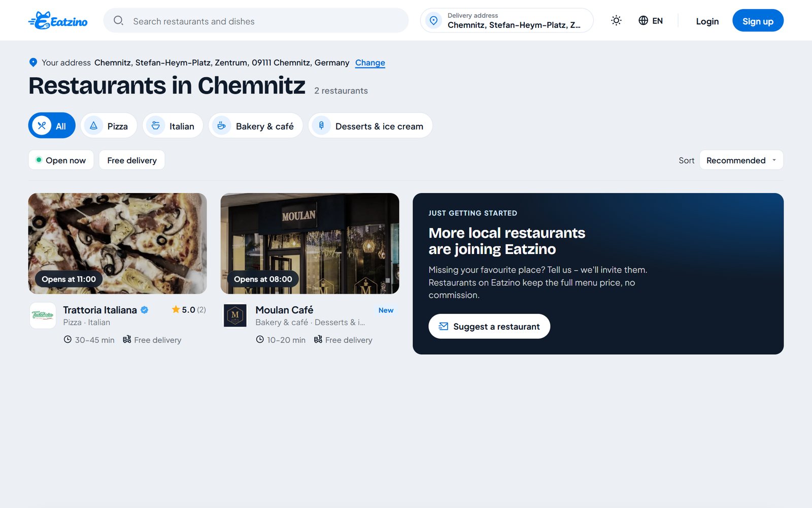Image resolution: width=812 pixels, height=508 pixels.
Task: Click the Change address link
Action: [370, 62]
